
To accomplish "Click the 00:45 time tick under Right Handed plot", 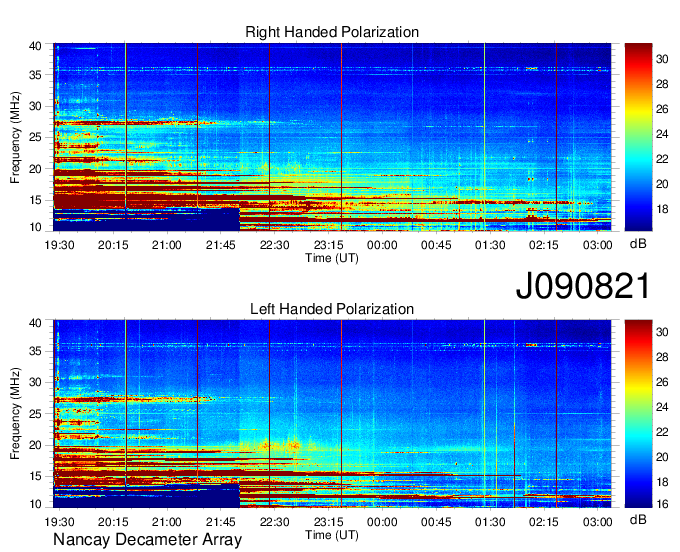I will 436,245.
